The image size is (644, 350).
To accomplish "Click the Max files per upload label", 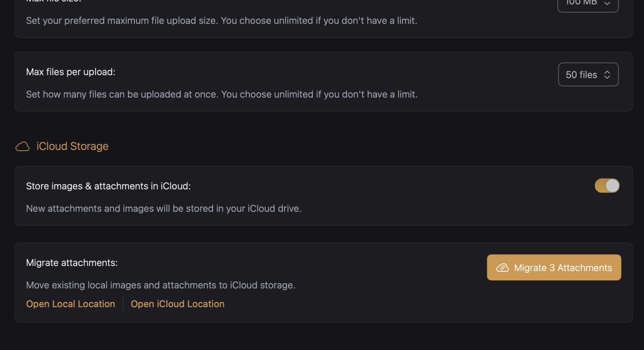I will tap(71, 72).
